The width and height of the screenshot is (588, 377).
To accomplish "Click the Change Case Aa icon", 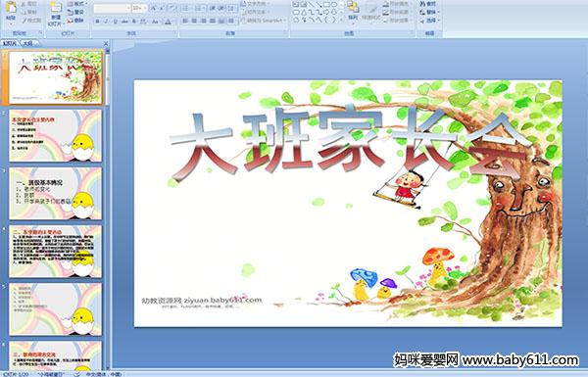I will [x=155, y=22].
